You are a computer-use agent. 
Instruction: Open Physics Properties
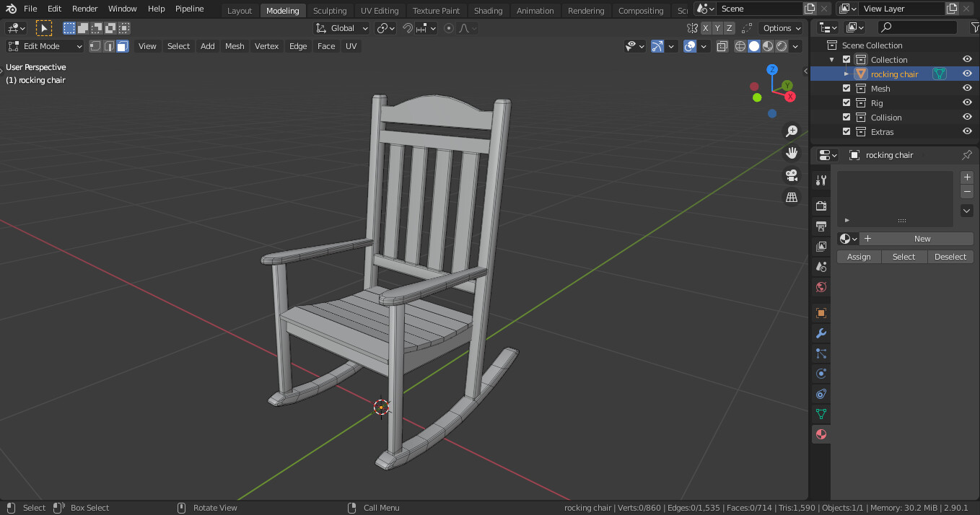pyautogui.click(x=821, y=374)
